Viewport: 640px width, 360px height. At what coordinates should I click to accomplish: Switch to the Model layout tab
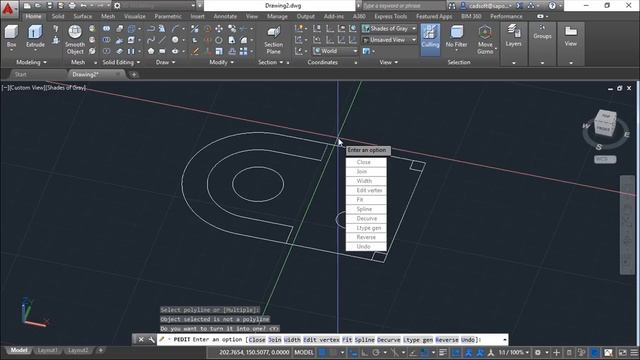pyautogui.click(x=19, y=351)
